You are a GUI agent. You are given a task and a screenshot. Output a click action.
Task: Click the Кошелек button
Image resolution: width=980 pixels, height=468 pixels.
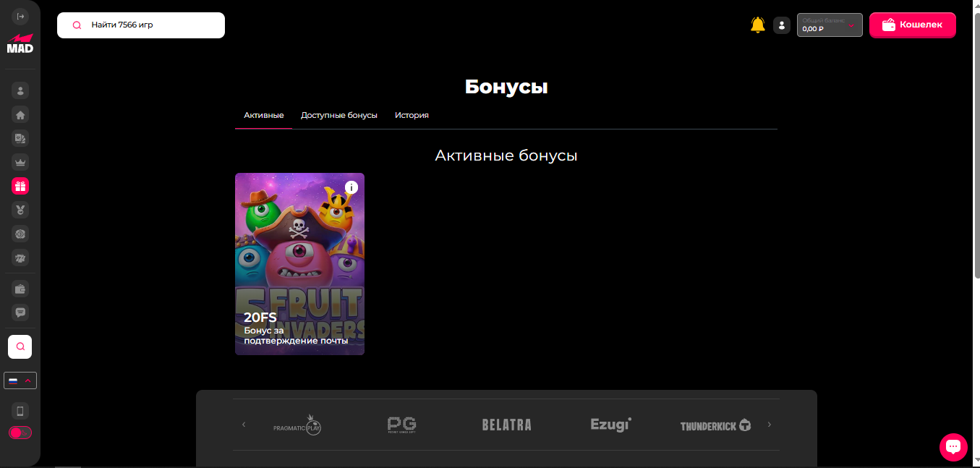point(912,25)
